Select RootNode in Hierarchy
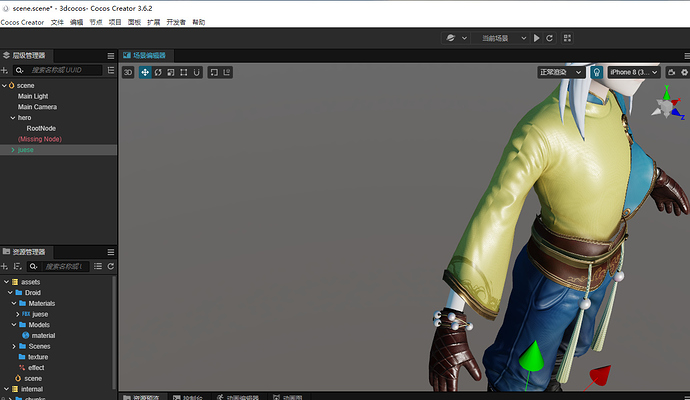The height and width of the screenshot is (400, 690). tap(41, 128)
